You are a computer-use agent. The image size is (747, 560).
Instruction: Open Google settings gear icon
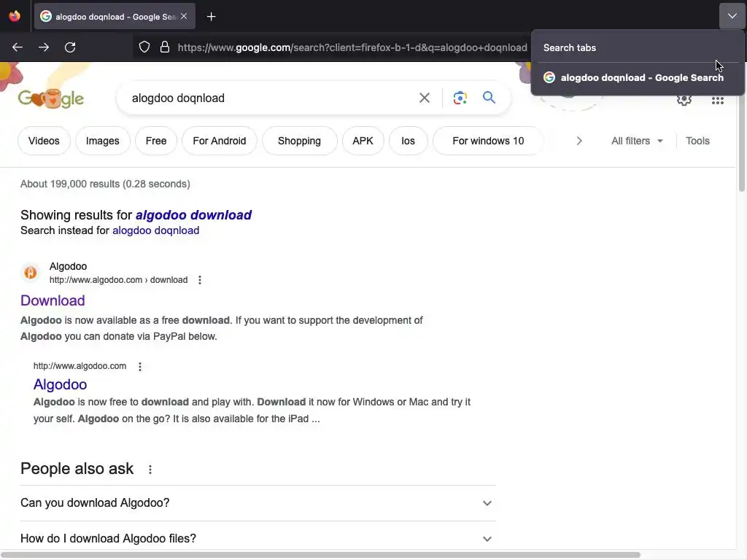point(684,99)
